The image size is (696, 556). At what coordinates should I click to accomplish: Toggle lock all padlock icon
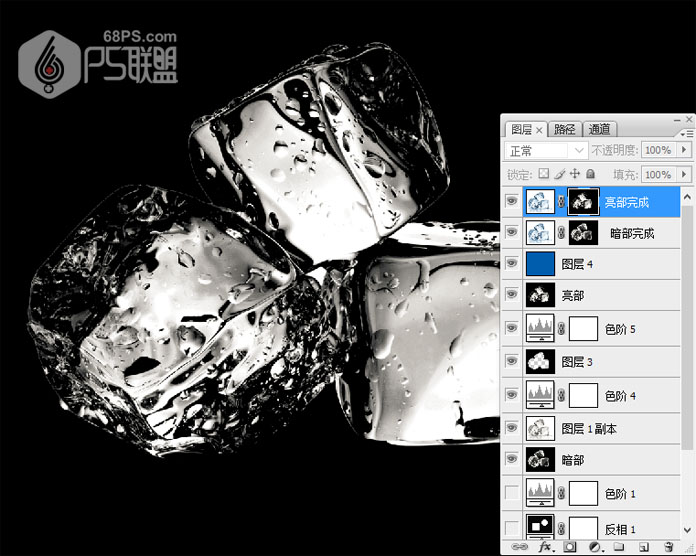click(x=590, y=174)
